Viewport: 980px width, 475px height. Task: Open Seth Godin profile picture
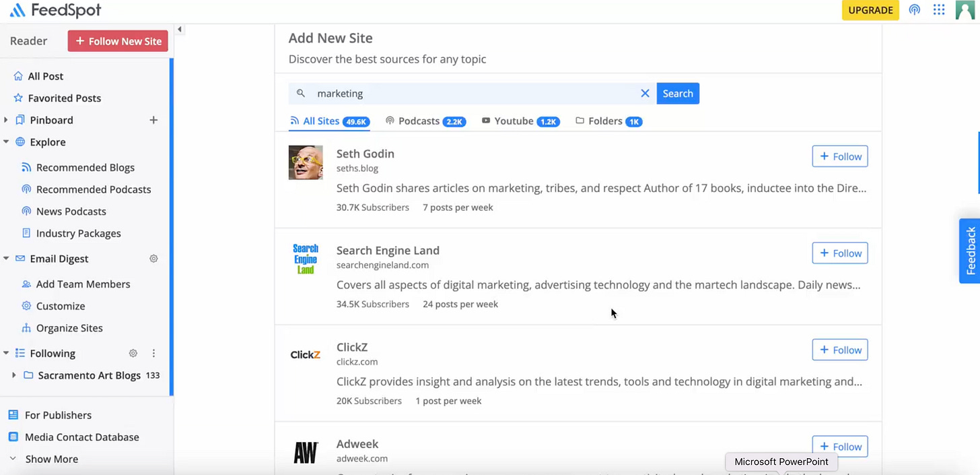[x=306, y=162]
